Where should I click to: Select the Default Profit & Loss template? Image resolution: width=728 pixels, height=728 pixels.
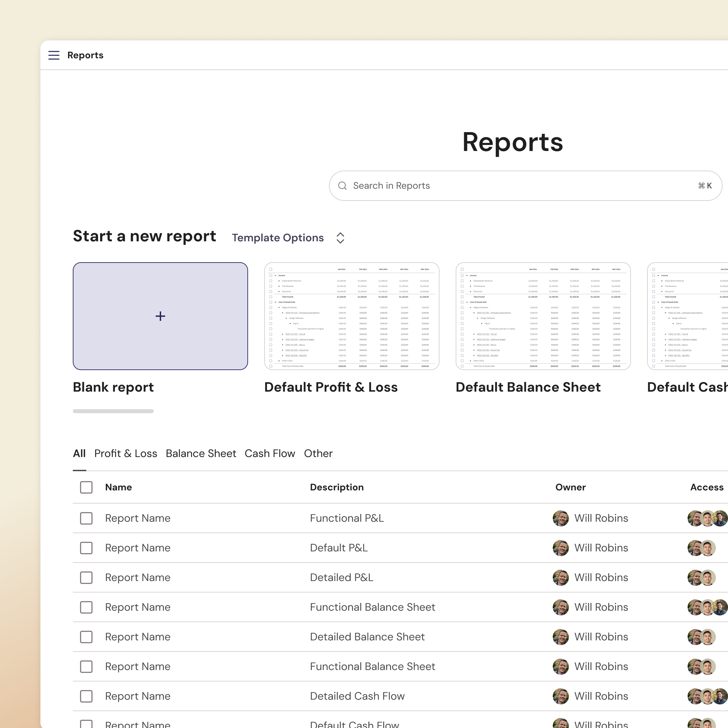coord(351,316)
